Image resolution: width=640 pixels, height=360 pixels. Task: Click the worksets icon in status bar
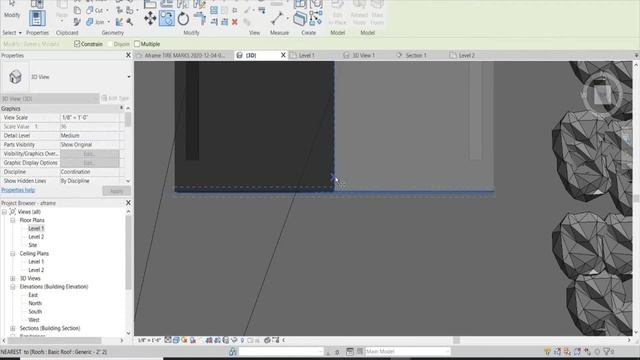coord(232,351)
